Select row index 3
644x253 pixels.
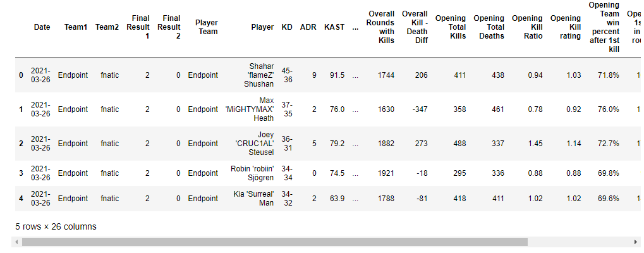21,173
